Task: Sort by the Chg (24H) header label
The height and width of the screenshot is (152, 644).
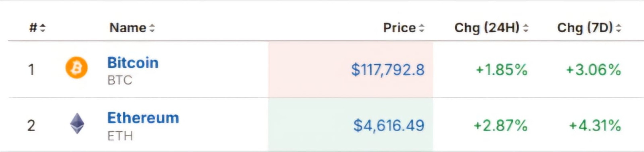Action: point(487,28)
